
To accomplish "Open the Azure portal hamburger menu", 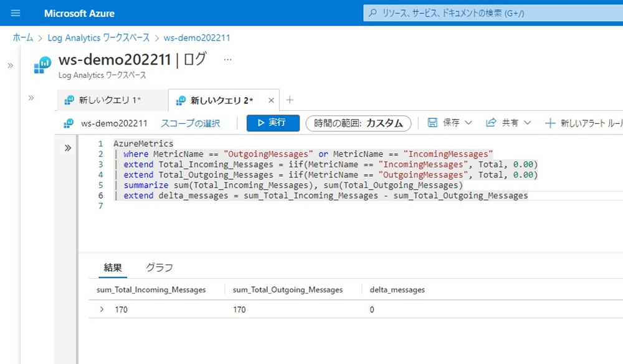I will tap(16, 13).
